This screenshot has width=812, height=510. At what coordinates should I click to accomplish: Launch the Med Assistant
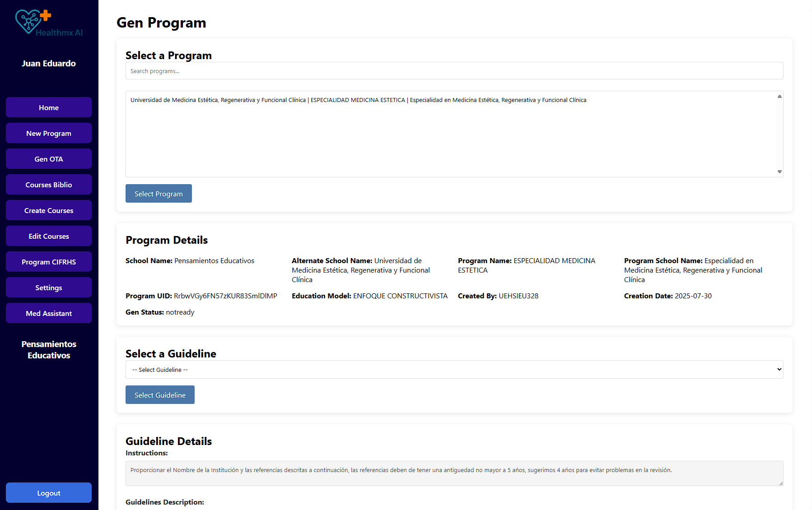(x=49, y=313)
